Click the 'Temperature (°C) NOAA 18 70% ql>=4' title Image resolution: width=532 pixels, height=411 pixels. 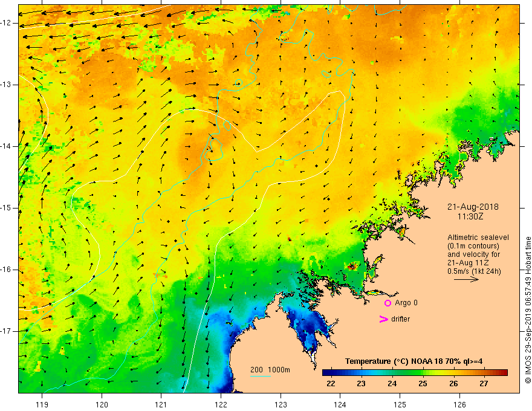click(414, 361)
